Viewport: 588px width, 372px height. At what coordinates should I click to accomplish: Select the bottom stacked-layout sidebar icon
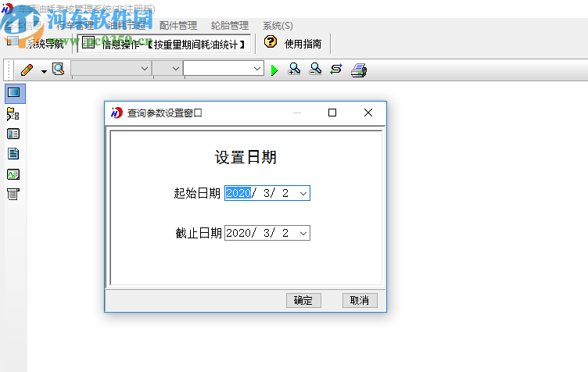[x=13, y=194]
